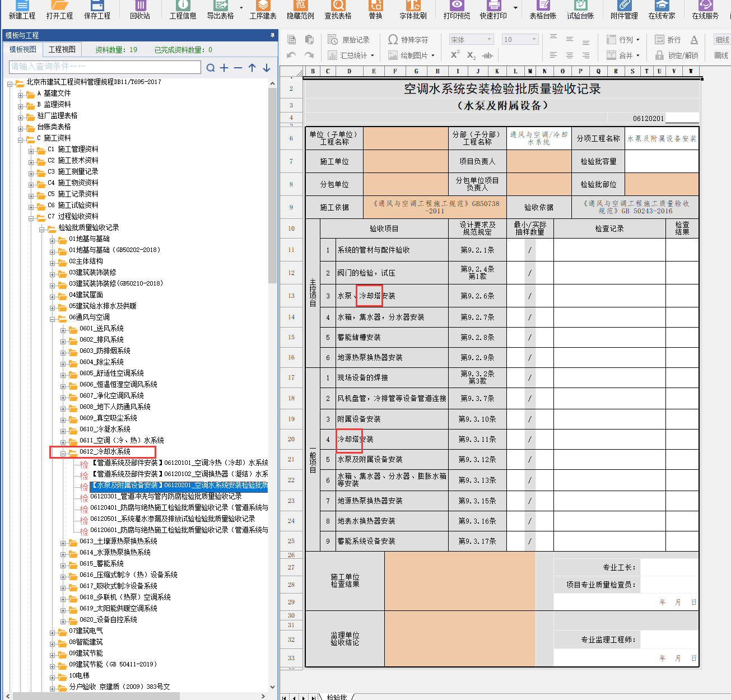Switch to 模板视图 tab
The height and width of the screenshot is (700, 731).
point(23,49)
